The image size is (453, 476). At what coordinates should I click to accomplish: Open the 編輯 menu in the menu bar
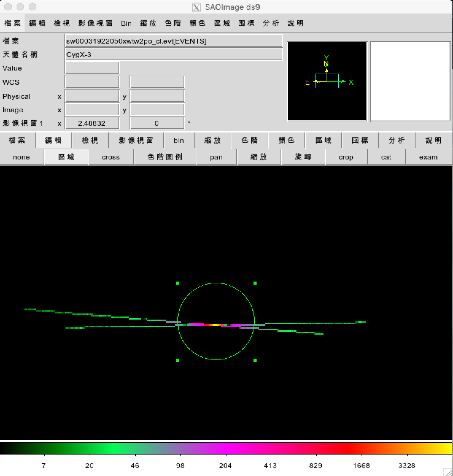click(37, 23)
